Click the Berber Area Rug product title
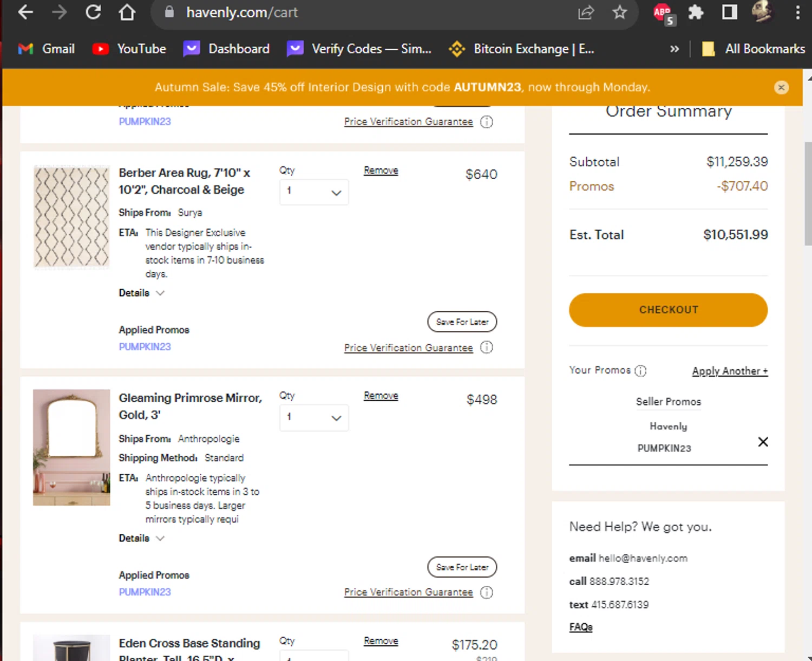The image size is (812, 661). pos(184,181)
